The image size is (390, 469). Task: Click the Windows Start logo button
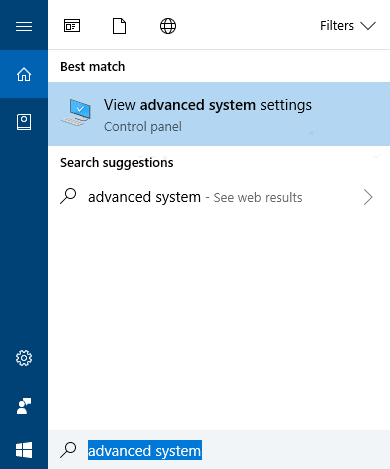point(24,450)
